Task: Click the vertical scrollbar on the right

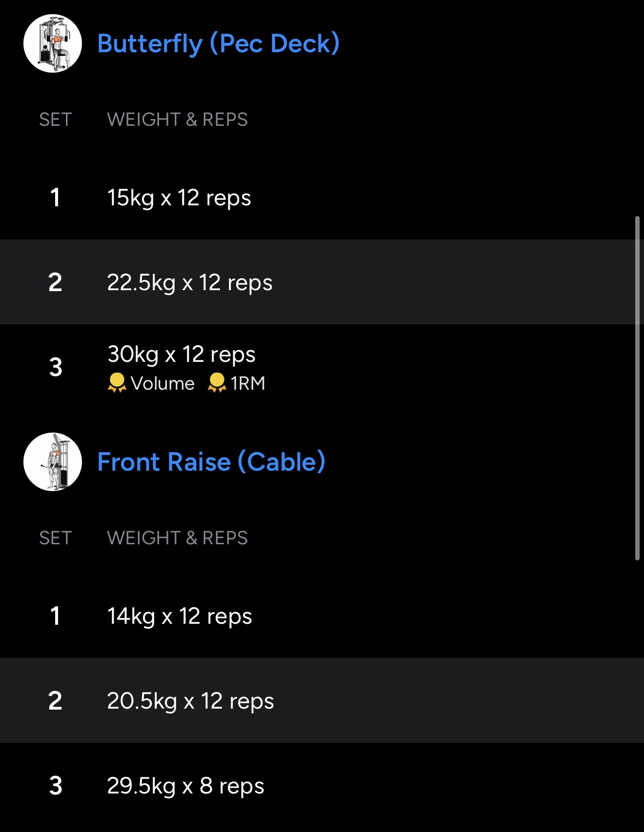Action: coord(637,388)
